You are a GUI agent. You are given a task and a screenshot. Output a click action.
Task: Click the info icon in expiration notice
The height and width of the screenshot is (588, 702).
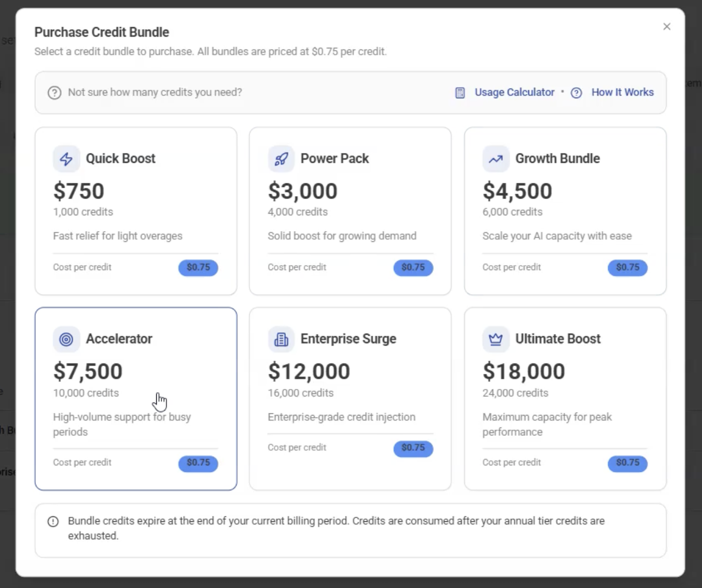[x=53, y=521]
